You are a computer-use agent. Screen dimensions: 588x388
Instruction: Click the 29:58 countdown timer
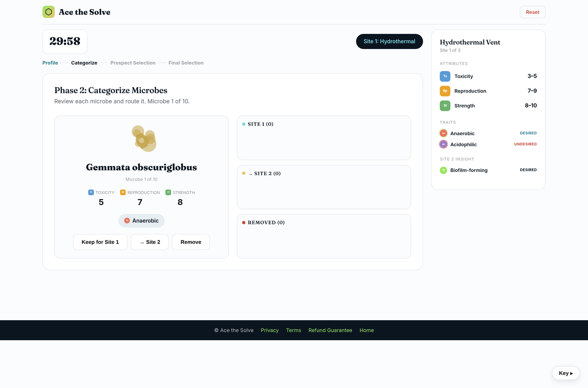coord(65,41)
